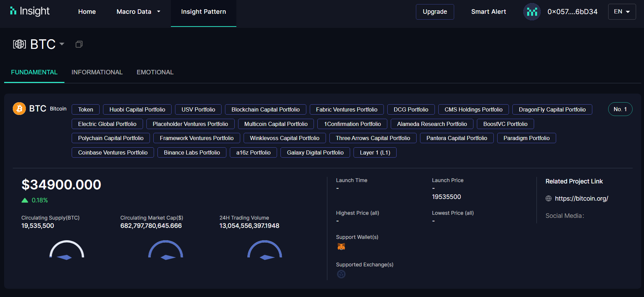The height and width of the screenshot is (297, 644).
Task: Click the Upgrade button
Action: [x=435, y=12]
